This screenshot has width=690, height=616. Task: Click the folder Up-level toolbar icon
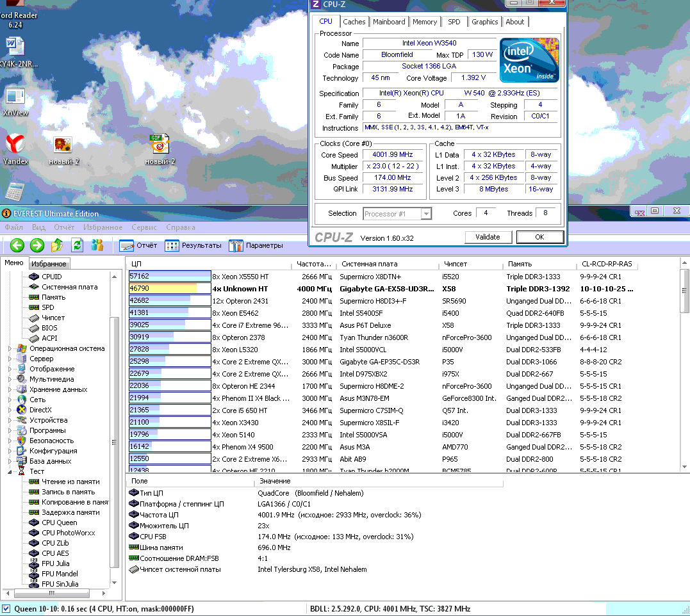tap(58, 245)
